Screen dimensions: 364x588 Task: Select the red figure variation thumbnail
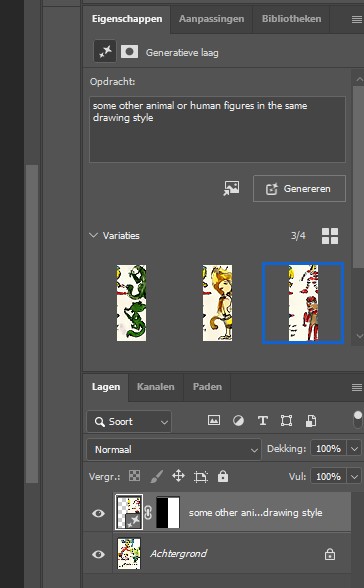point(303,303)
